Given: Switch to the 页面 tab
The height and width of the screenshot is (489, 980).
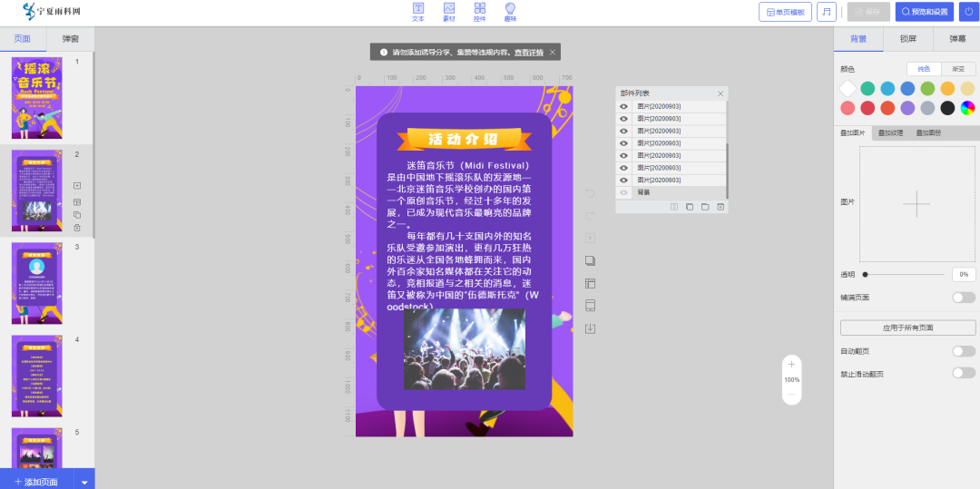Looking at the screenshot, I should click(23, 39).
